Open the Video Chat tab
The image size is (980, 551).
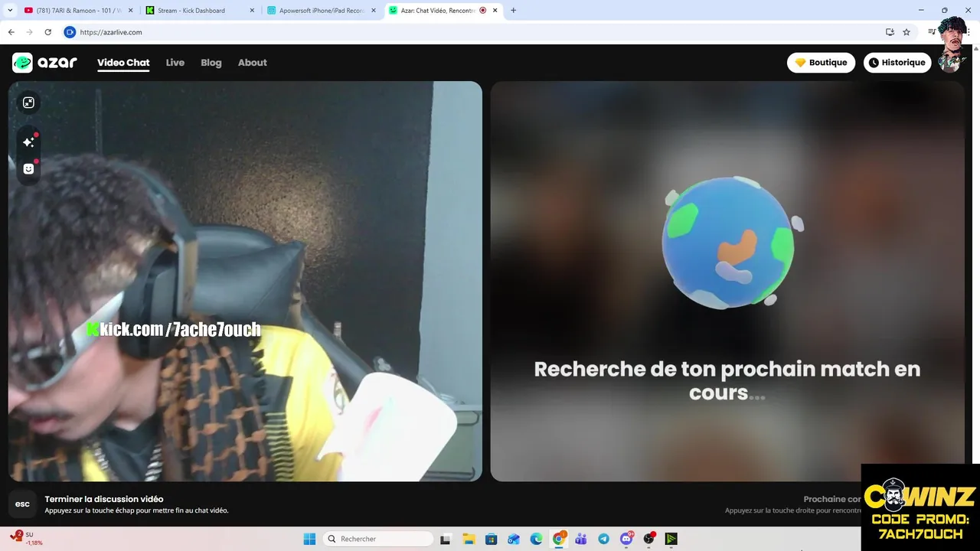123,63
